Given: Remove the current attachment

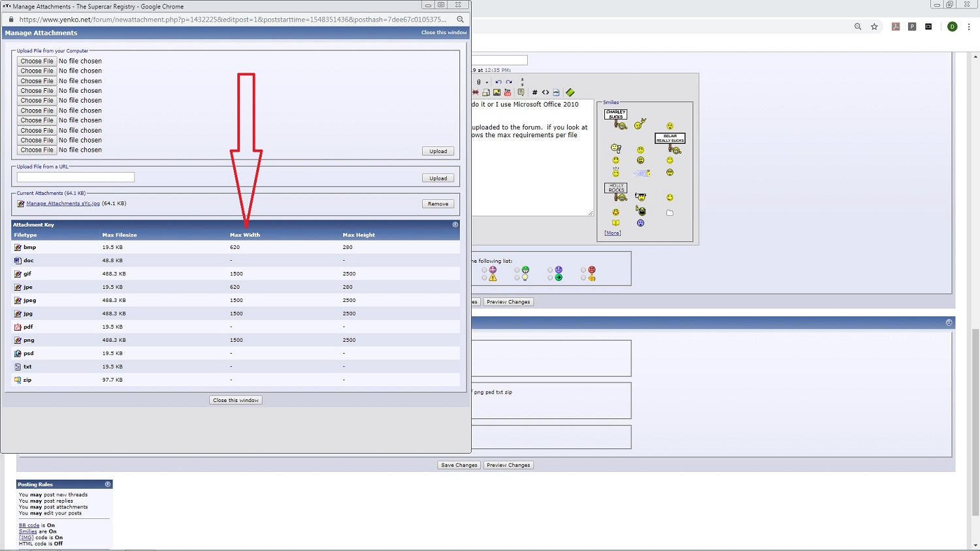Looking at the screenshot, I should (x=438, y=204).
